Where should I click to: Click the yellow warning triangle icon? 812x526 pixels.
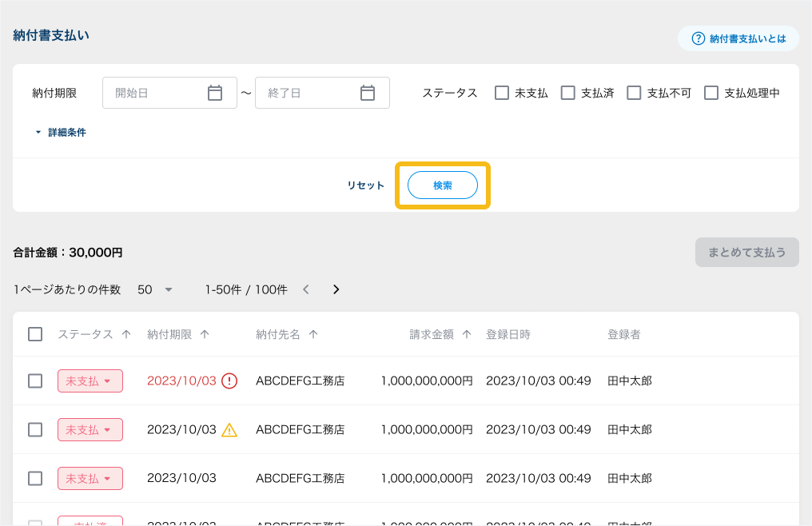pos(229,430)
